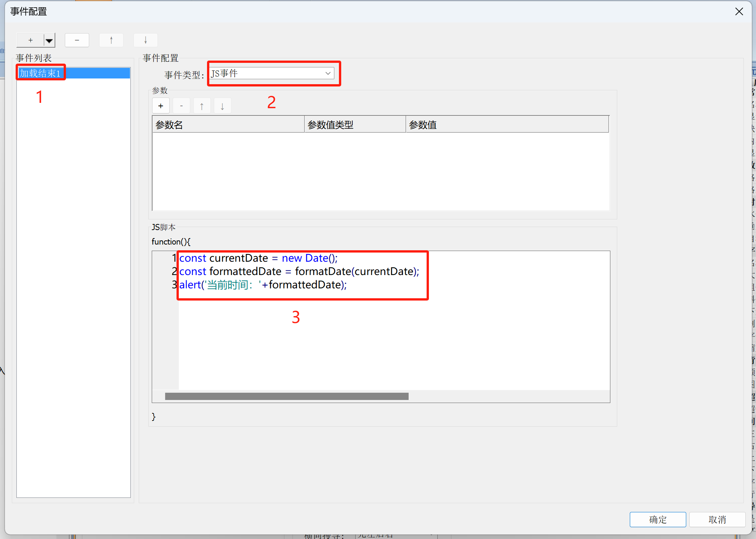Open the add event dropdown arrow
756x539 pixels.
click(x=49, y=40)
